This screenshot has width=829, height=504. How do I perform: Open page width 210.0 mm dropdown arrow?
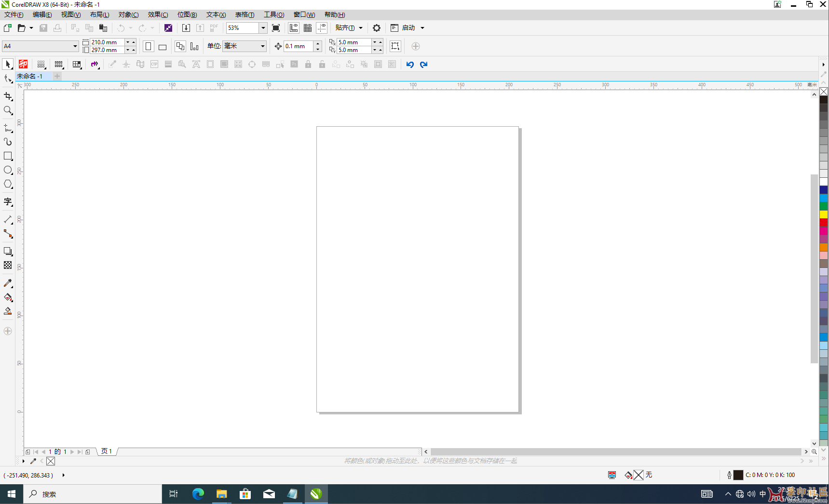[128, 42]
